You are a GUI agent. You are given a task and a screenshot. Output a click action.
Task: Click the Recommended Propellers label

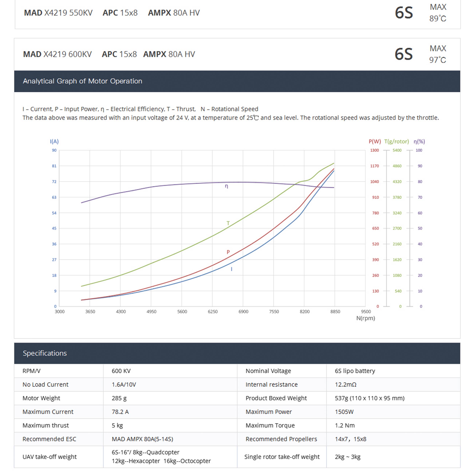(x=281, y=439)
